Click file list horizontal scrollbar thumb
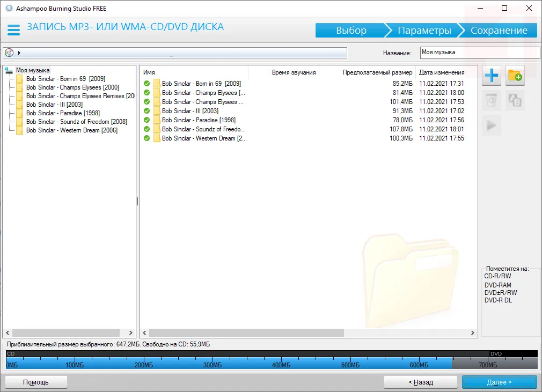 (x=246, y=332)
